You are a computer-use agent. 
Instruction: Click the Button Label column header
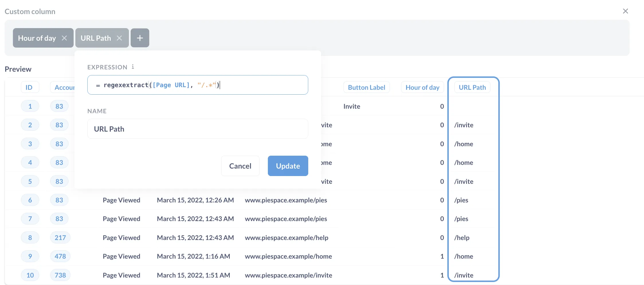pos(366,87)
